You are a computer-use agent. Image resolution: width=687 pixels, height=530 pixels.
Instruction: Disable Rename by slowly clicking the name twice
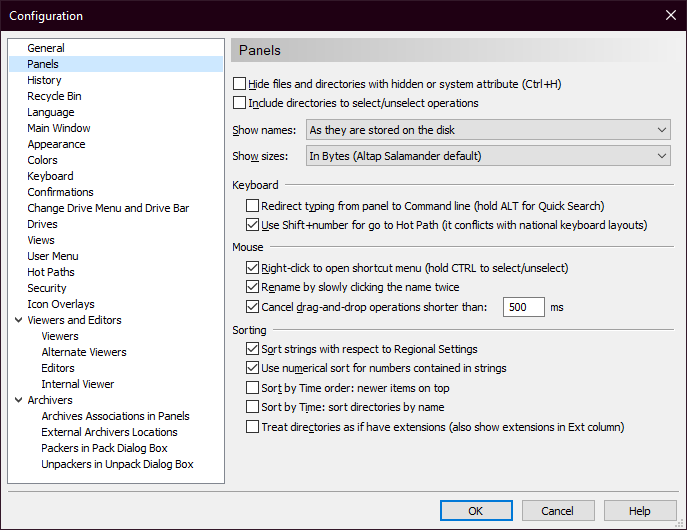(253, 288)
